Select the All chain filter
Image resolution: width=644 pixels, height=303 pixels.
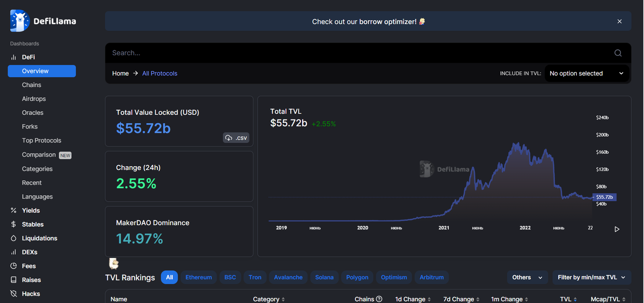click(x=170, y=277)
